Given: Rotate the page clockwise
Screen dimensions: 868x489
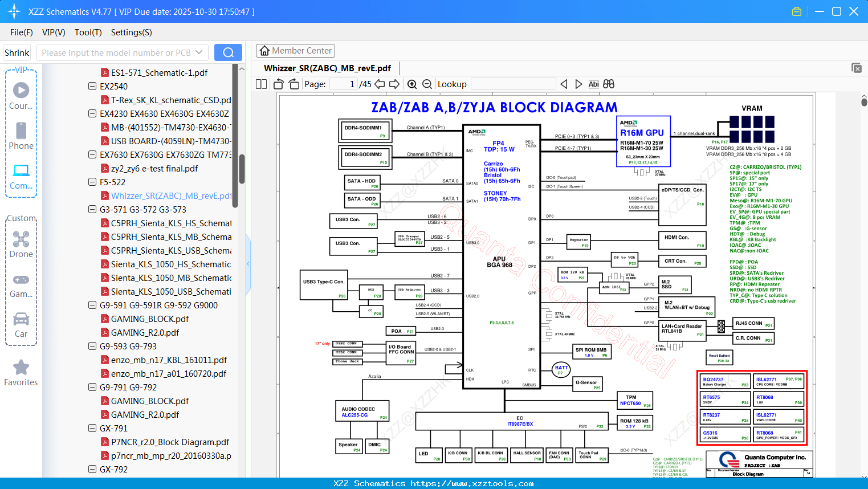Looking at the screenshot, I should [x=294, y=84].
